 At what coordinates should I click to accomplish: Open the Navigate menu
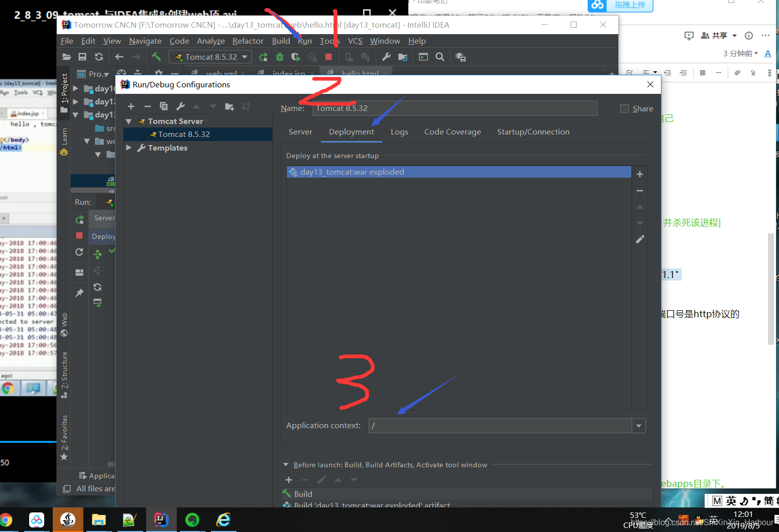click(145, 41)
